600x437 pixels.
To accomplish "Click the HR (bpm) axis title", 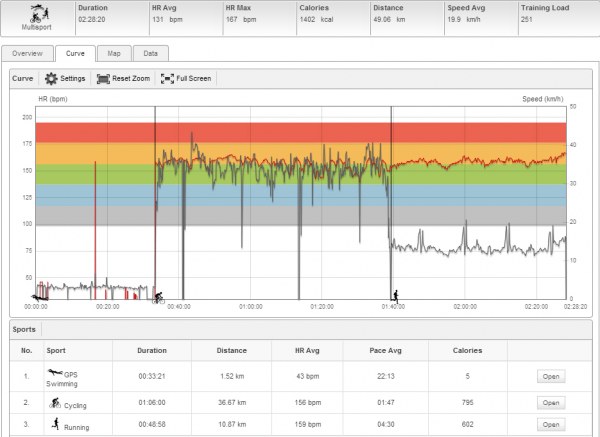I will click(x=53, y=99).
